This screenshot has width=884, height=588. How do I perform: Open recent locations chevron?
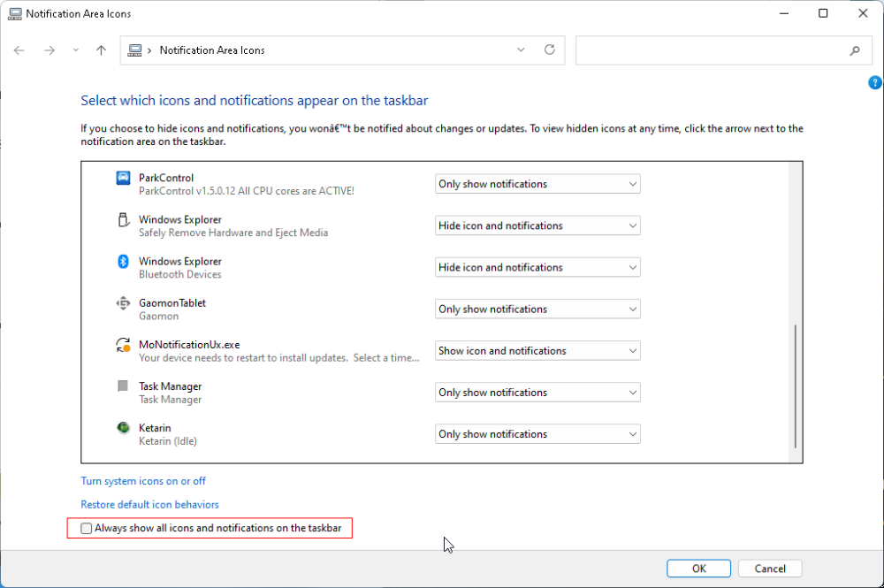coord(75,50)
